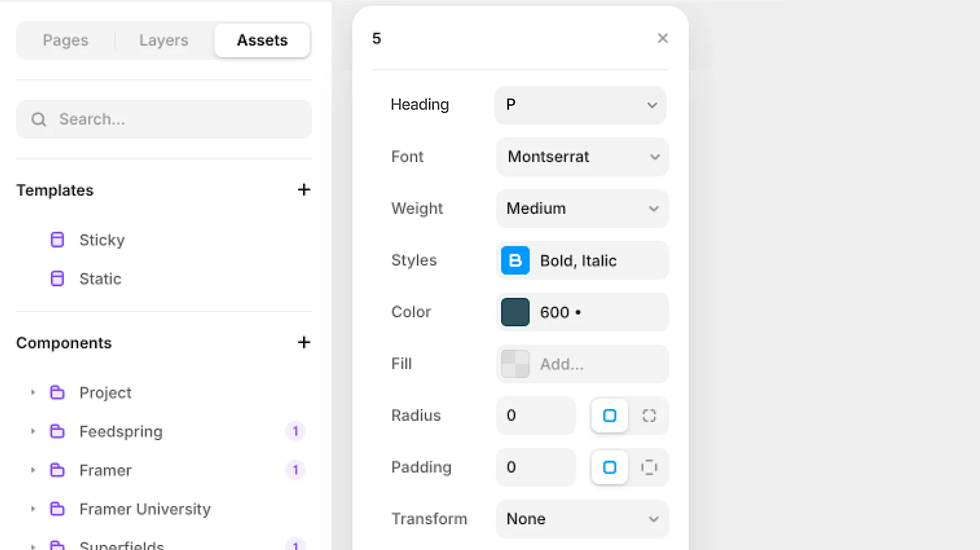Select the Sticky template icon
Screen dimensions: 980x550
pos(57,239)
